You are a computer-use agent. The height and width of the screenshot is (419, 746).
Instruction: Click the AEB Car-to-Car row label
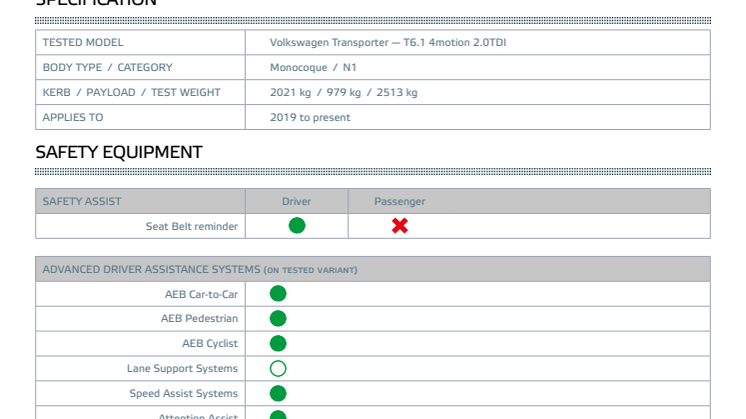[x=201, y=294]
